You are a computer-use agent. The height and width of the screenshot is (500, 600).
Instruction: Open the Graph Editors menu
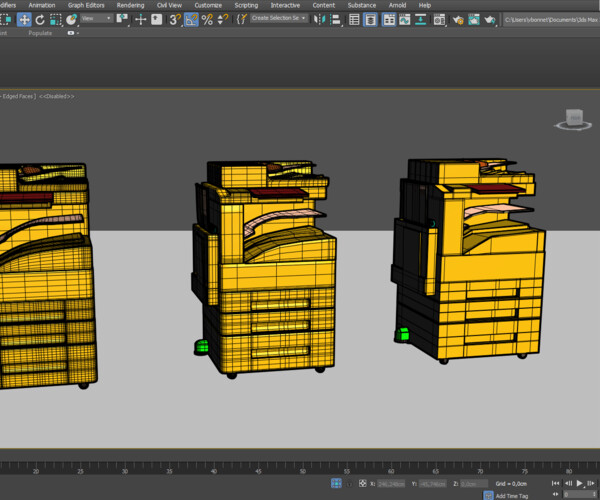click(86, 5)
